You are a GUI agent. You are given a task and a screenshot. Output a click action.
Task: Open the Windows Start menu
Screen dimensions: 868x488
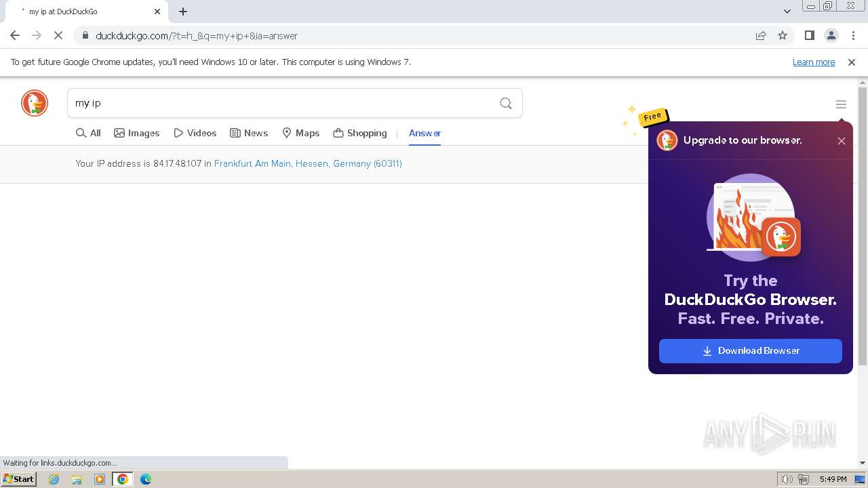pyautogui.click(x=18, y=479)
